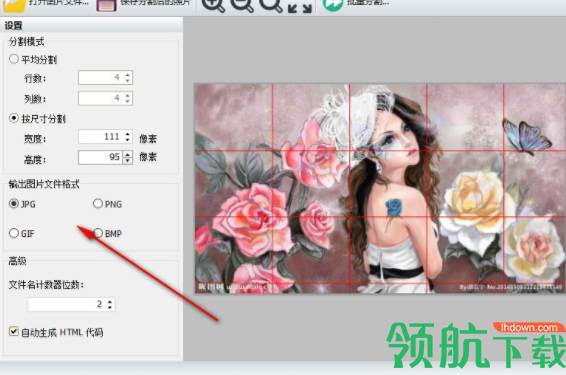Click the 批量分割 toolbar label
The image size is (566, 375).
(x=367, y=2)
